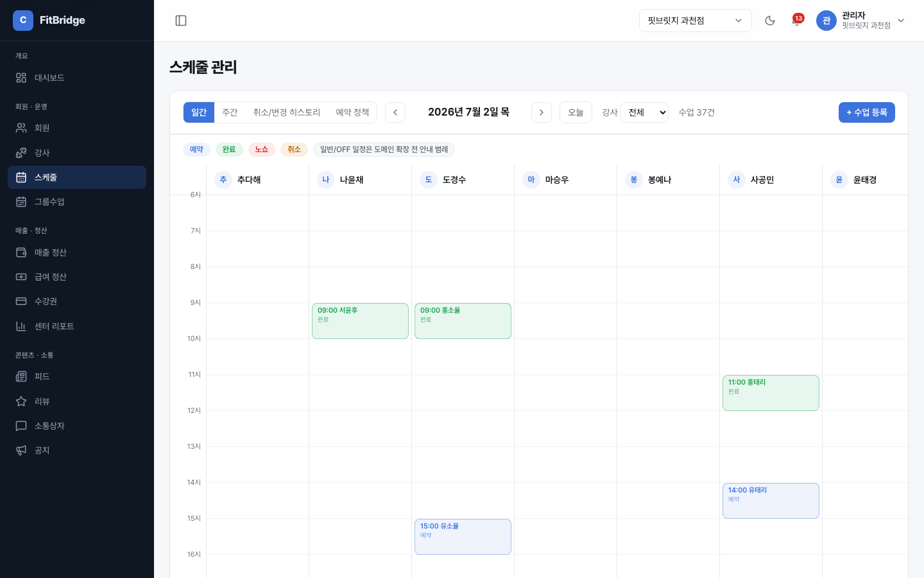Select instructor 사공민 column header
924x578 pixels.
pyautogui.click(x=771, y=180)
